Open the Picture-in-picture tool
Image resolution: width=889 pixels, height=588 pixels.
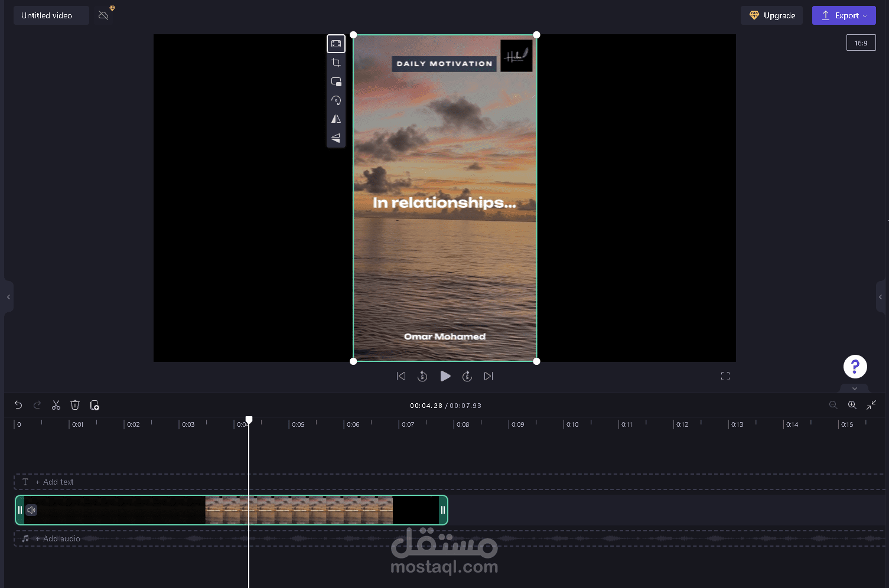[336, 81]
